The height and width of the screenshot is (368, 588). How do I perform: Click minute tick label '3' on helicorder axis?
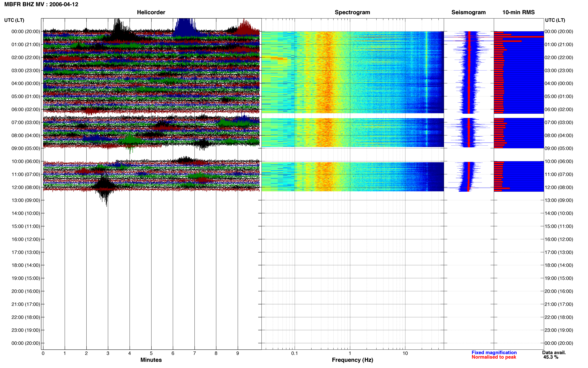coord(108,353)
